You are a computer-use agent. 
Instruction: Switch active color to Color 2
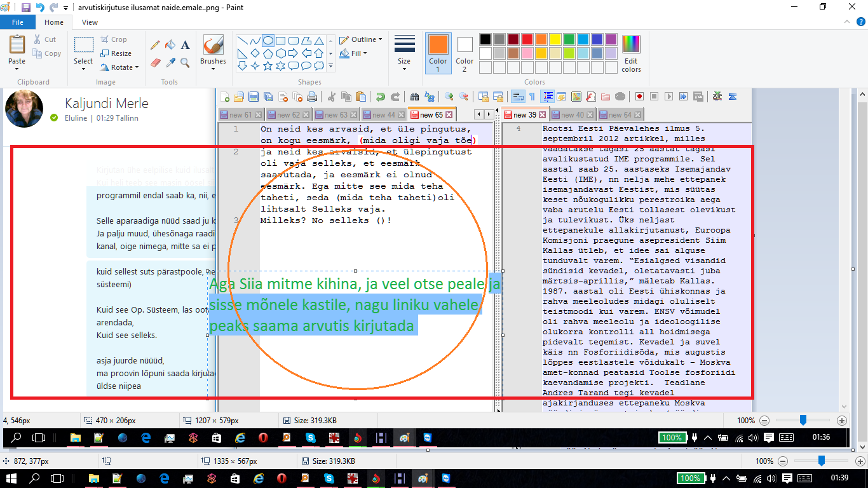pyautogui.click(x=465, y=53)
